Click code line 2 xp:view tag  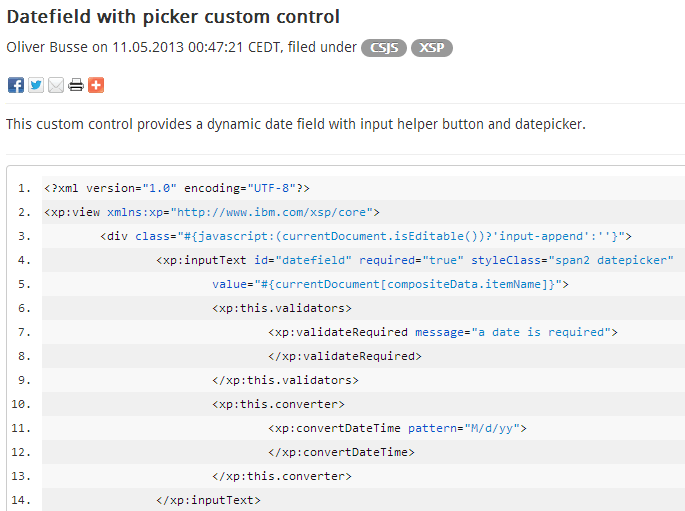[x=212, y=212]
